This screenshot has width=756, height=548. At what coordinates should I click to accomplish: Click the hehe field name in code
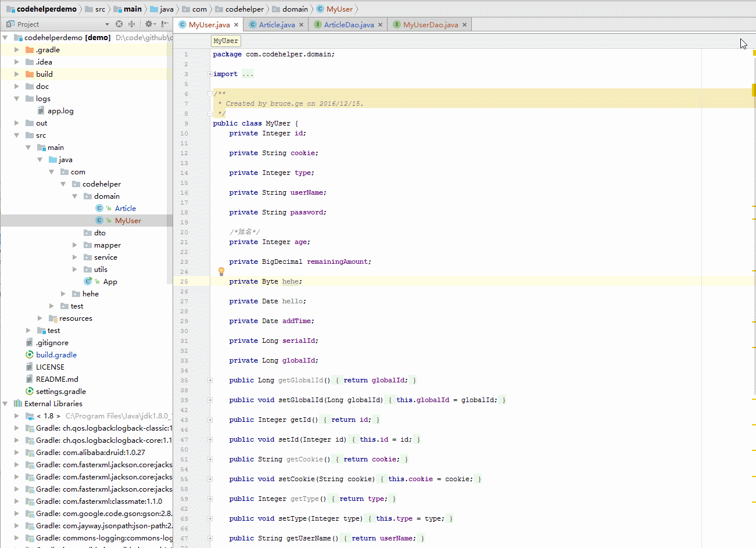coord(291,281)
